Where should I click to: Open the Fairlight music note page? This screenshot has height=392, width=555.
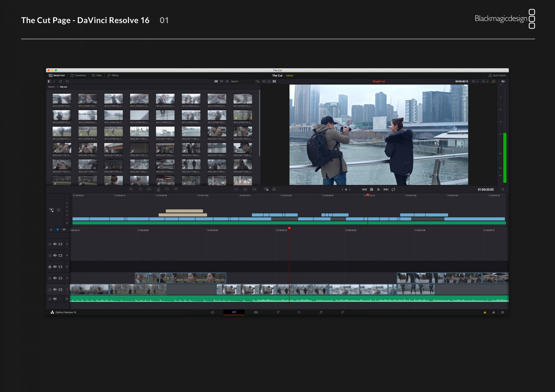click(x=321, y=312)
